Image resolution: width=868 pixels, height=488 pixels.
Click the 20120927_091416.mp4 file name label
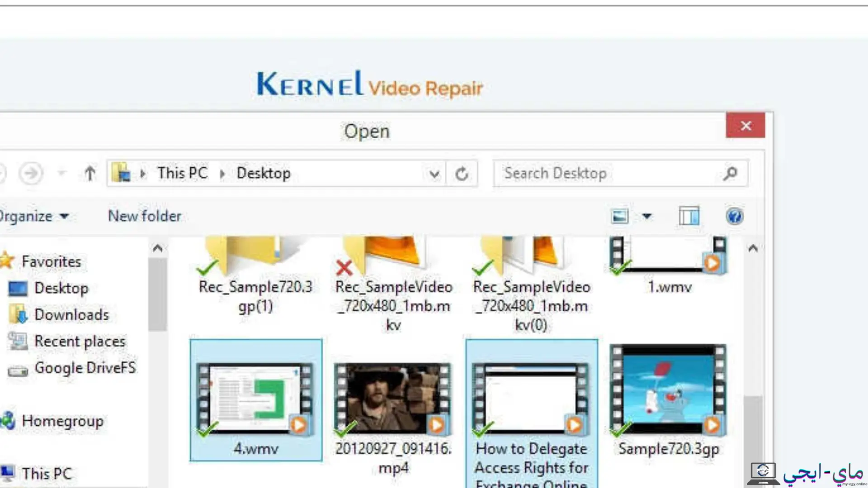[394, 458]
